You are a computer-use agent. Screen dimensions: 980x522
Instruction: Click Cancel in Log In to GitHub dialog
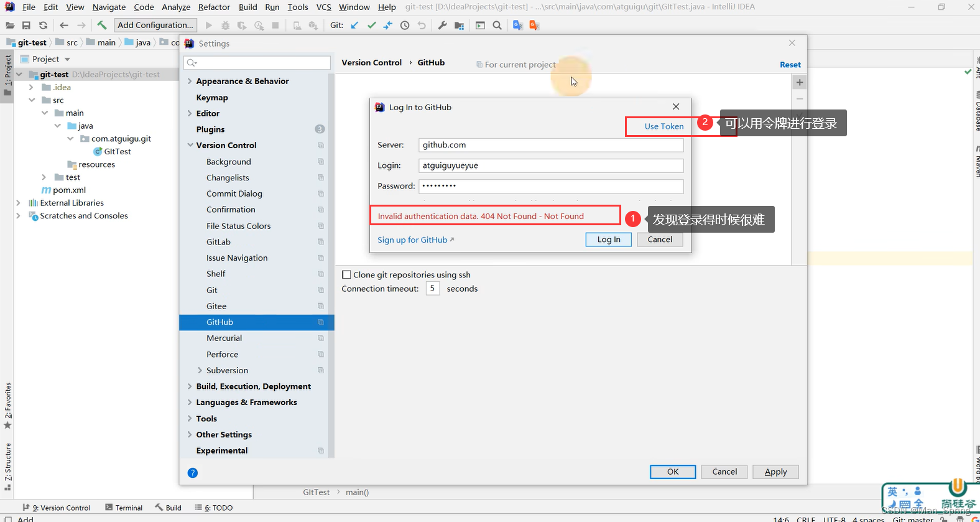[660, 240]
